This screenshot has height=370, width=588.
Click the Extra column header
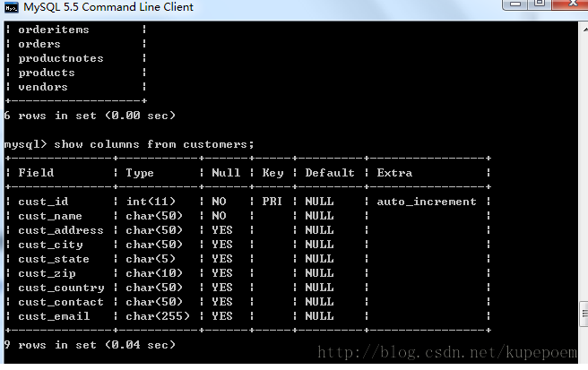pyautogui.click(x=394, y=173)
